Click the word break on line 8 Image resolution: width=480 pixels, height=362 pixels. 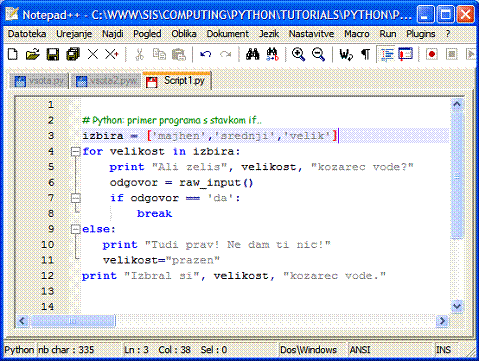pos(154,214)
